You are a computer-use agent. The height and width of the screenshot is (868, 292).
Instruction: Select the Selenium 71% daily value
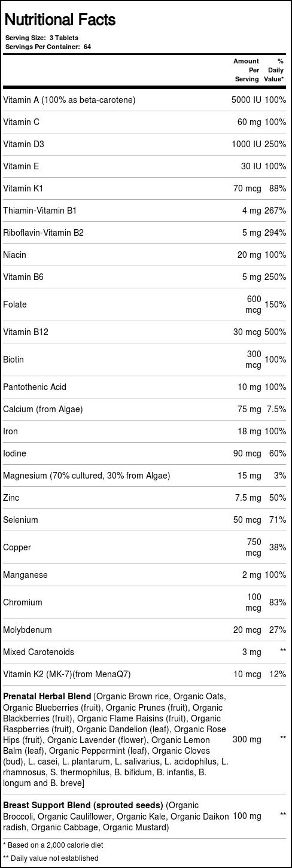click(x=278, y=520)
